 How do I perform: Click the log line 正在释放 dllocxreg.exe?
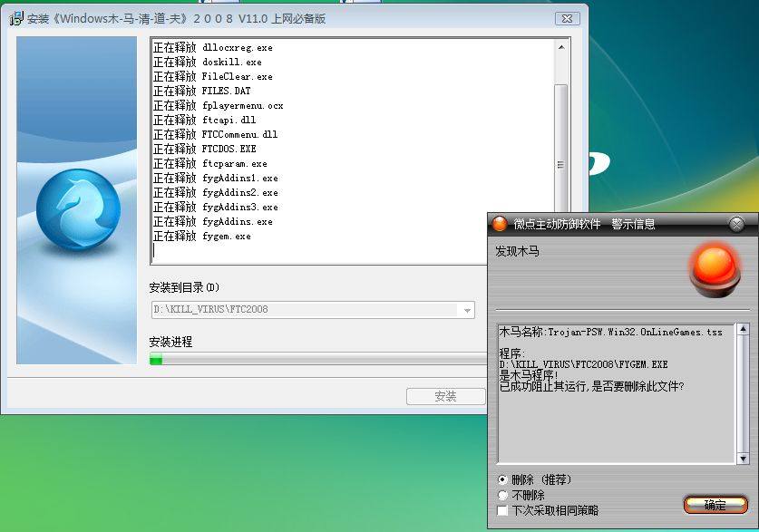[213, 47]
